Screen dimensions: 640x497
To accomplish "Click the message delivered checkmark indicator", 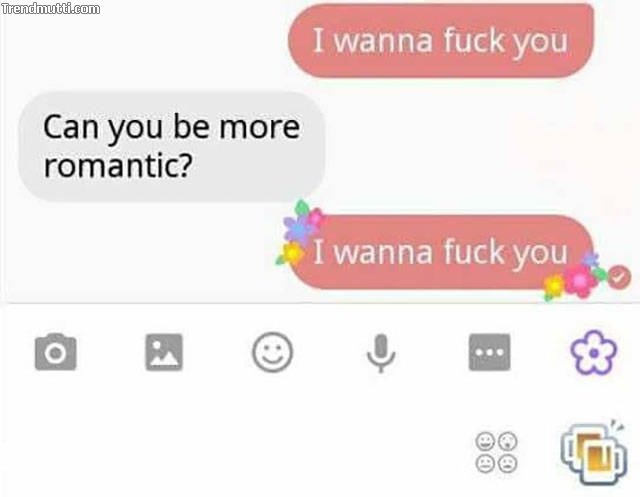I will click(619, 277).
